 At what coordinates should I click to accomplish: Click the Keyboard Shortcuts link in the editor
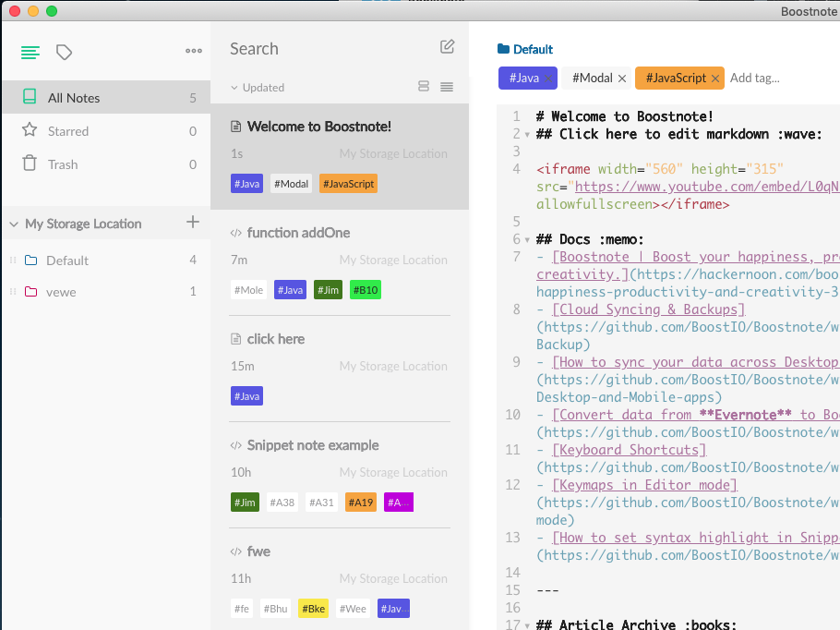(x=630, y=450)
